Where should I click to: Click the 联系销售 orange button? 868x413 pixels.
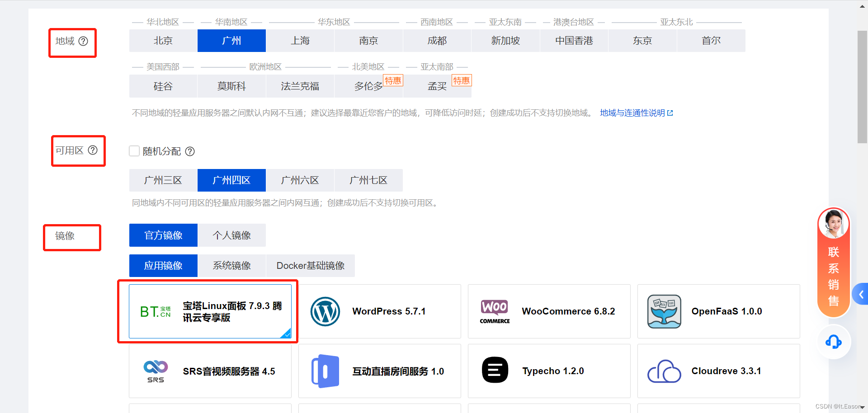[834, 263]
